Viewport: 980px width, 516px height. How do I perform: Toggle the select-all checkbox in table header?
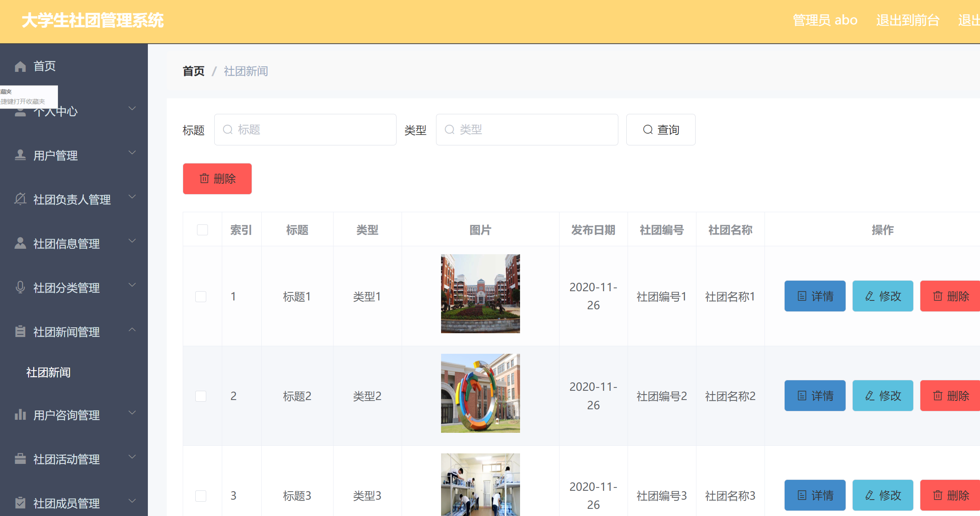[x=202, y=230]
